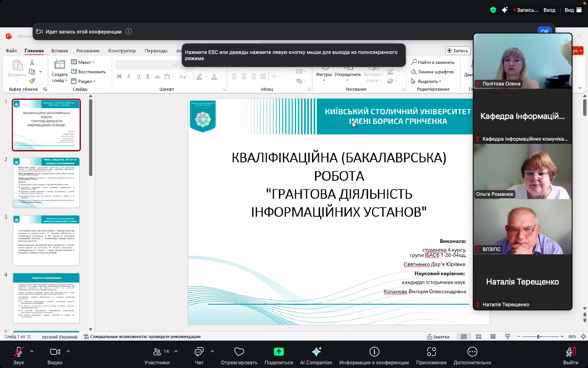The image size is (588, 368).
Task: Click the blue OK button
Action: 544,31
